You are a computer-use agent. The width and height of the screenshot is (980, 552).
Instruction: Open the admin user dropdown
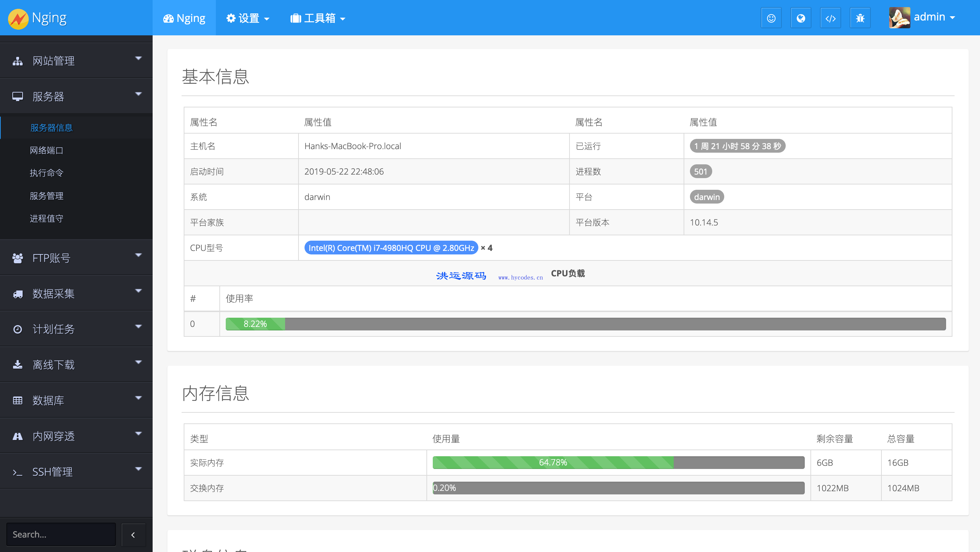point(934,17)
